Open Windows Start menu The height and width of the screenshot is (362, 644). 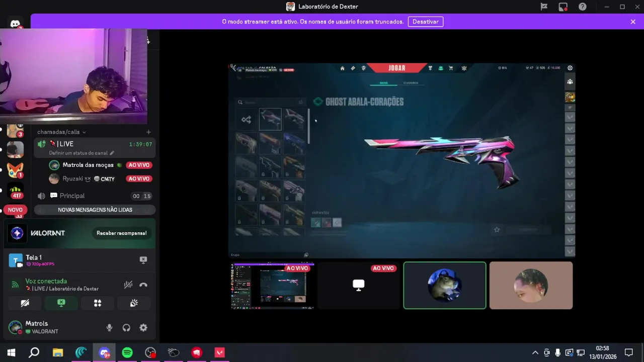11,353
